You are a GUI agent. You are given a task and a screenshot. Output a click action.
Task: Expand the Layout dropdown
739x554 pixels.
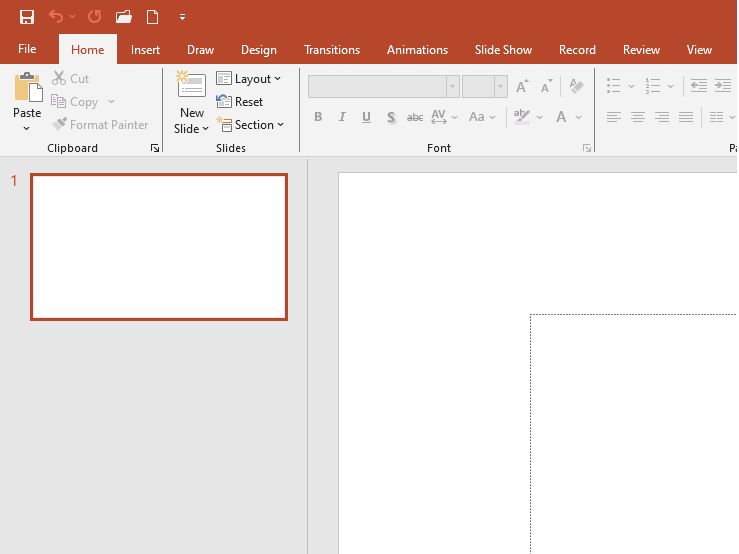coord(249,79)
